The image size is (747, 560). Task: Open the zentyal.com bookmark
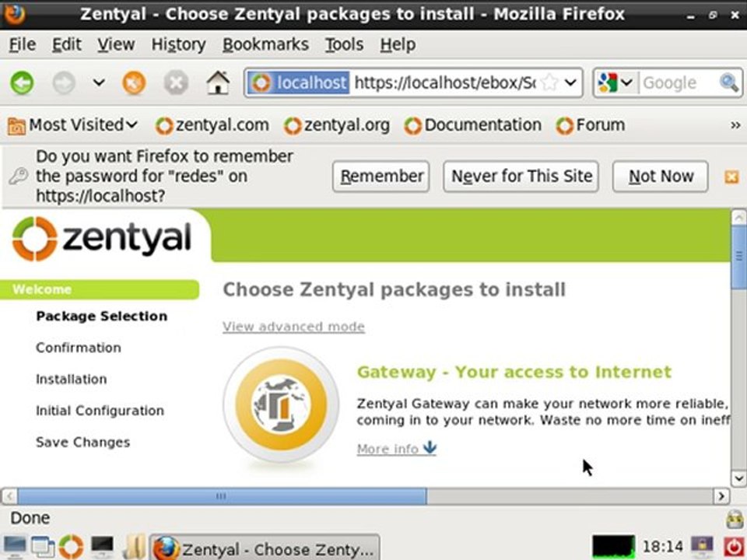click(212, 125)
